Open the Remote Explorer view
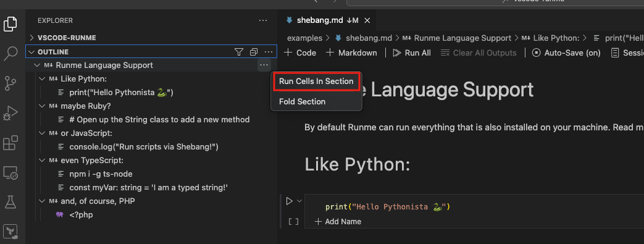 [10, 172]
